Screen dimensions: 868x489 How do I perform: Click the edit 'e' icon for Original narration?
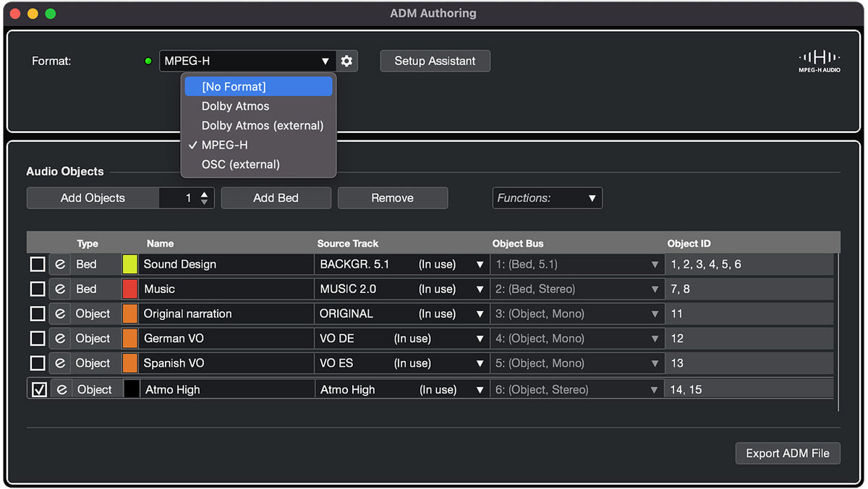pos(60,314)
